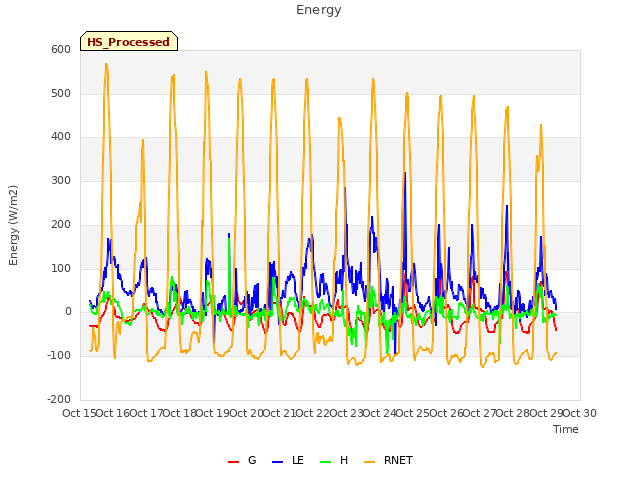Click the orange RNET legend color marker

click(369, 462)
